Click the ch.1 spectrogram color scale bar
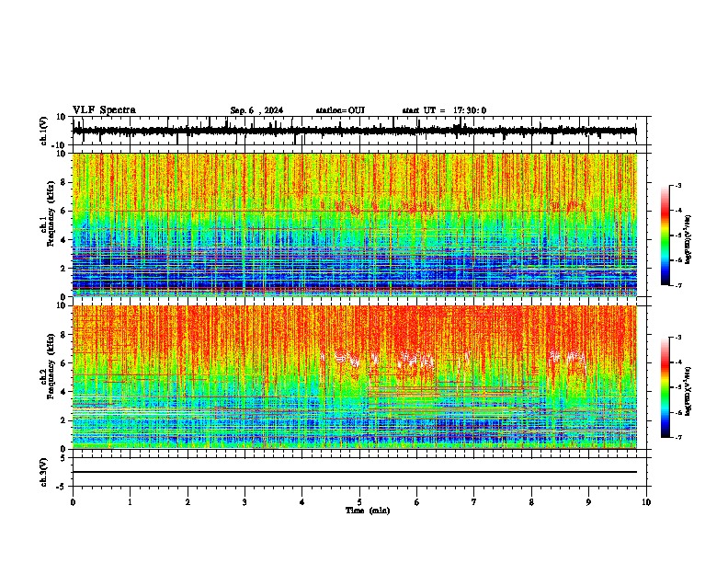This screenshot has height=563, width=728. tap(665, 236)
